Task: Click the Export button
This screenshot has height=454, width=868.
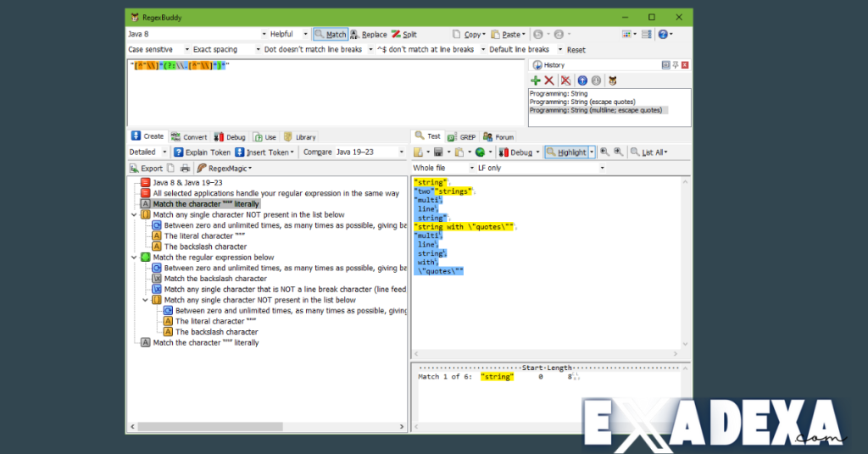Action: tap(146, 168)
